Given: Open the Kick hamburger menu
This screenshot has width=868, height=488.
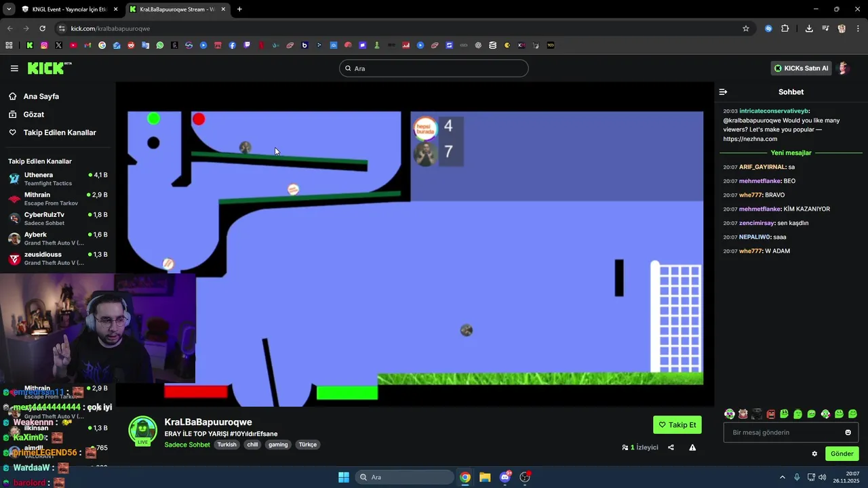Looking at the screenshot, I should click(14, 68).
